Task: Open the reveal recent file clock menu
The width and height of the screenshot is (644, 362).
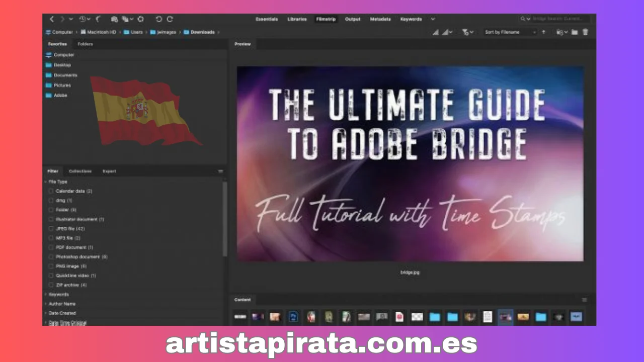Action: click(84, 19)
